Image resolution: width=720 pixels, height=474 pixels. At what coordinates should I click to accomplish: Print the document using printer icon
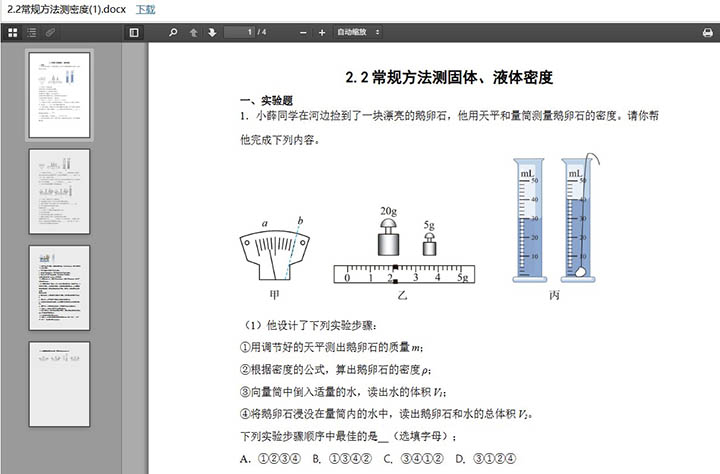coord(708,33)
